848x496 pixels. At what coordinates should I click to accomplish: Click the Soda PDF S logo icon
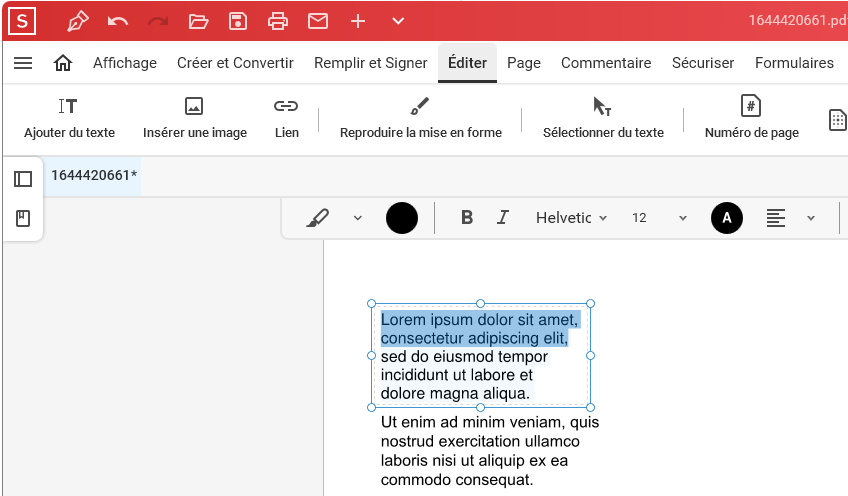point(22,21)
